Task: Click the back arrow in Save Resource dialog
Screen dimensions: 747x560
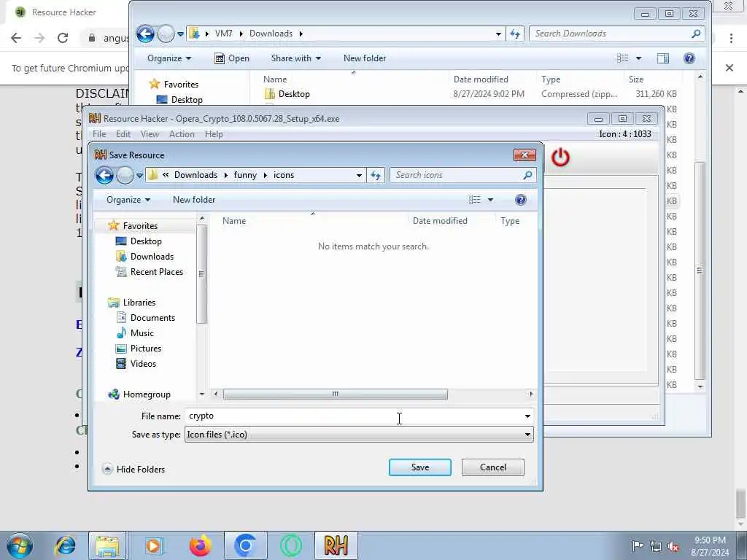Action: [104, 175]
